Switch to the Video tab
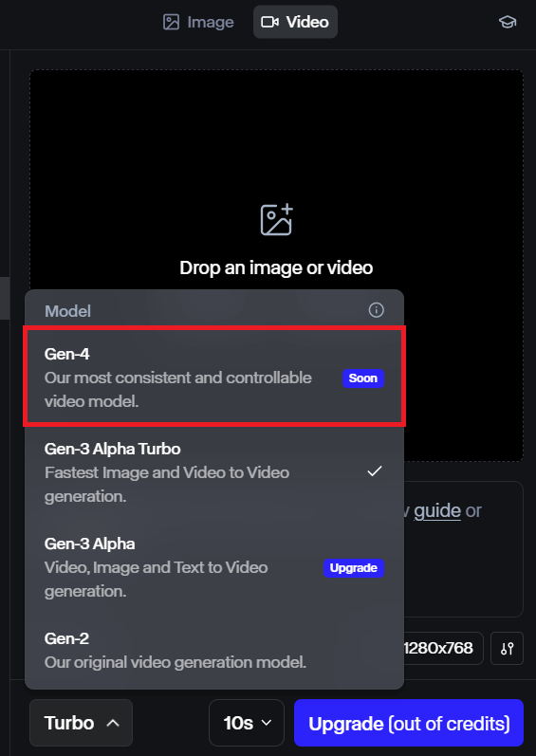This screenshot has height=756, width=536. click(x=295, y=22)
